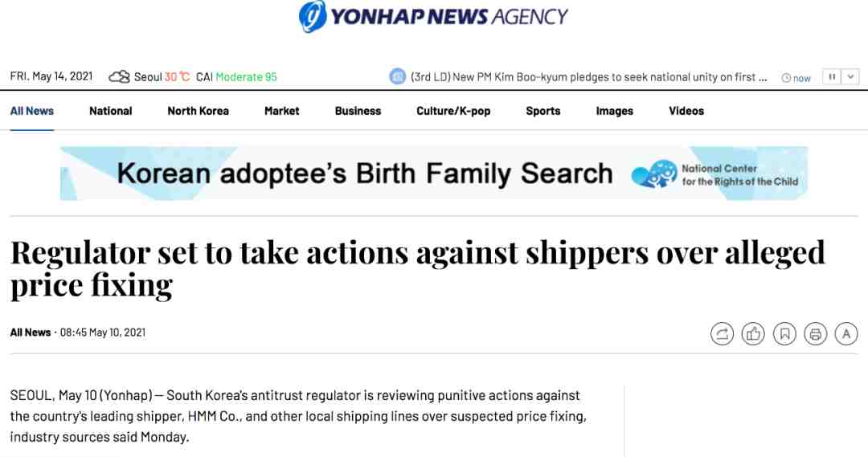This screenshot has width=868, height=457.
Task: Click the CAI Moderate 95 air quality indicator
Action: [x=236, y=77]
